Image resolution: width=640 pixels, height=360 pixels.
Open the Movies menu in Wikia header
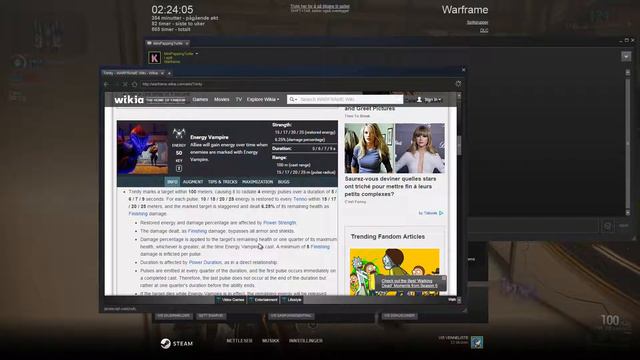[222, 99]
